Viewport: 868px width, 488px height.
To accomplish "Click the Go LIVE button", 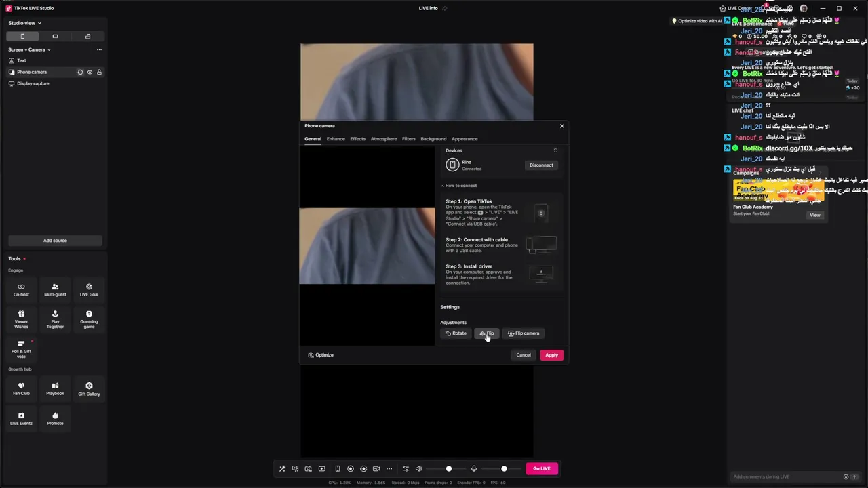I will pyautogui.click(x=542, y=468).
